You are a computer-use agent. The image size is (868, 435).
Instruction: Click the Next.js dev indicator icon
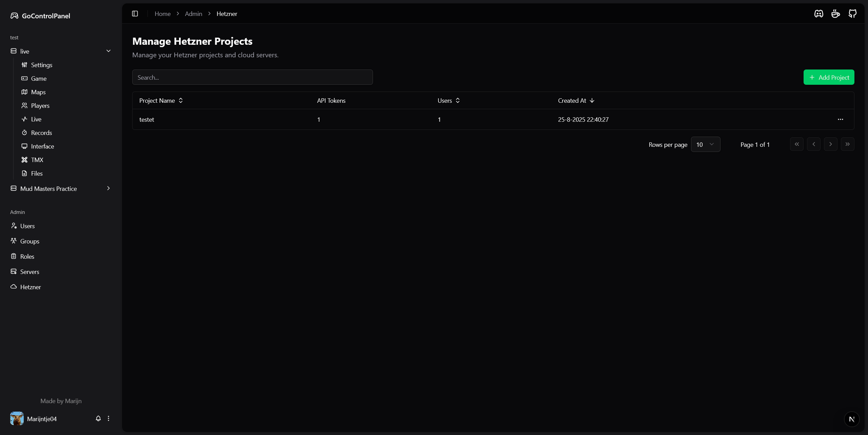click(851, 419)
